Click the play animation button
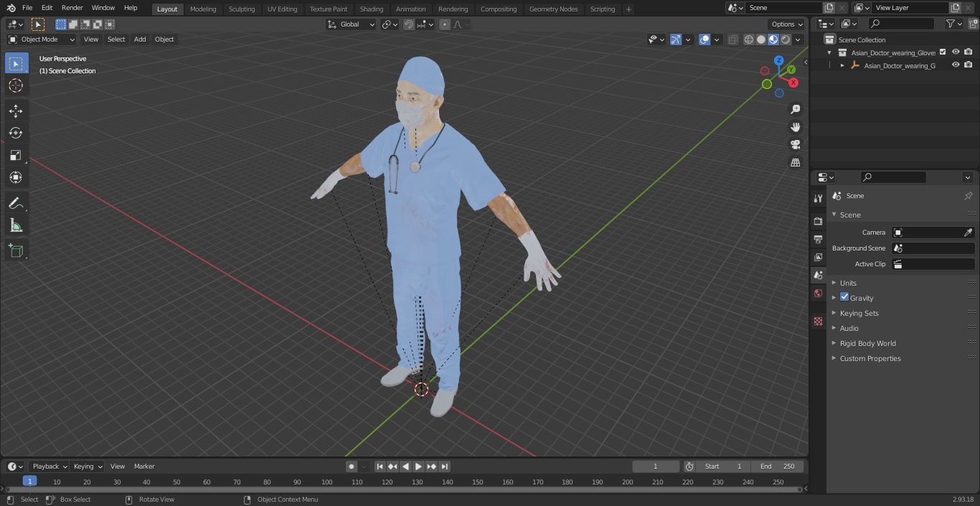This screenshot has height=506, width=980. pos(419,467)
